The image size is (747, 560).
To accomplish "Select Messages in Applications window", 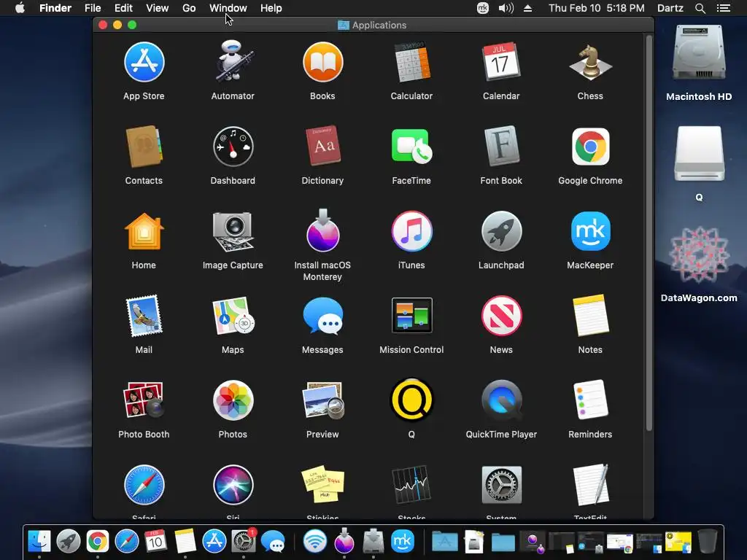I will point(322,316).
